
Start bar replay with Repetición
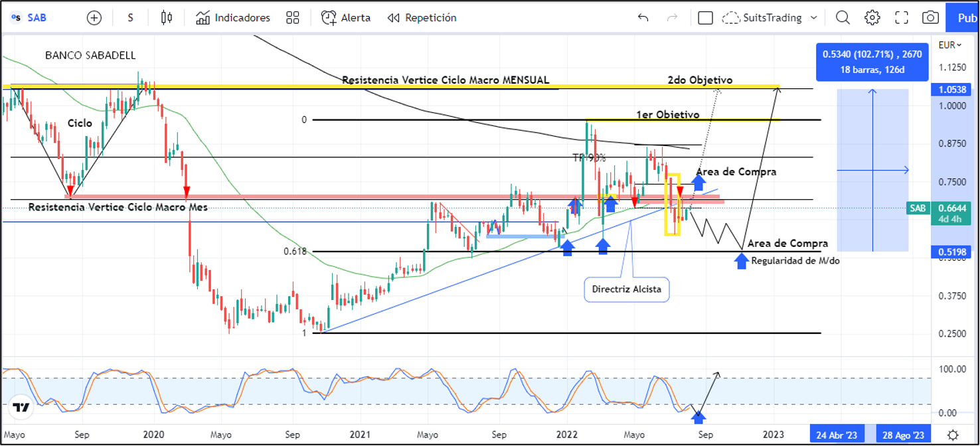(x=422, y=18)
